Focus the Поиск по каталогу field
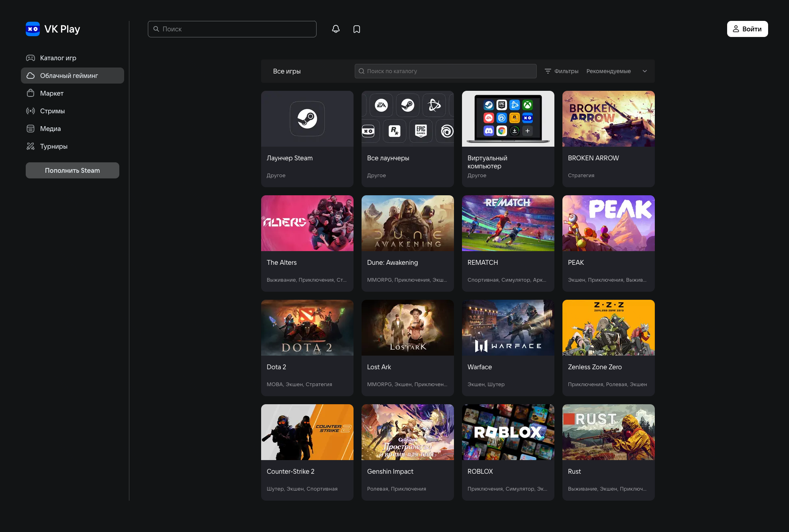 pyautogui.click(x=446, y=71)
